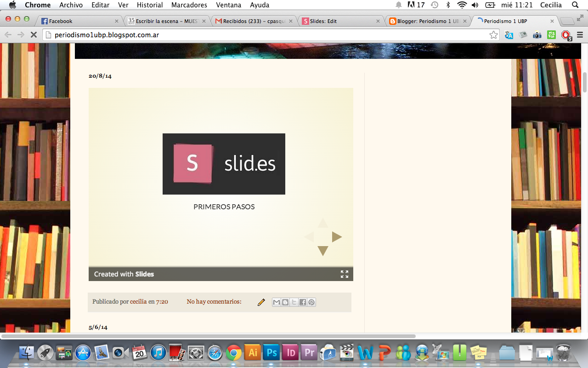
Task: Edit the post with the pencil icon
Action: (261, 302)
